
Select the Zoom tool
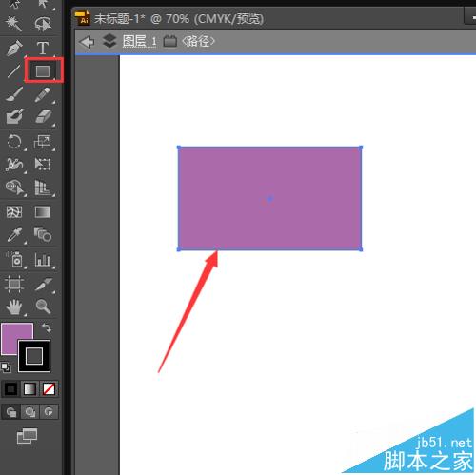(43, 307)
